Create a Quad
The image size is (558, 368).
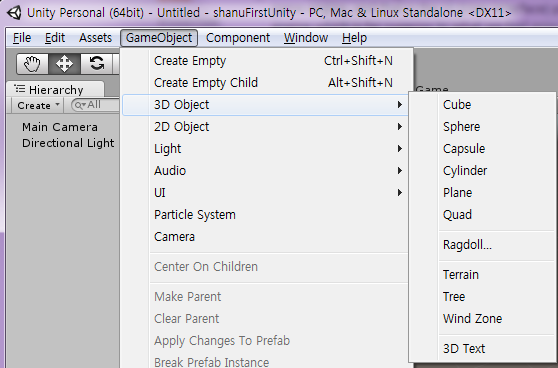pos(483,215)
